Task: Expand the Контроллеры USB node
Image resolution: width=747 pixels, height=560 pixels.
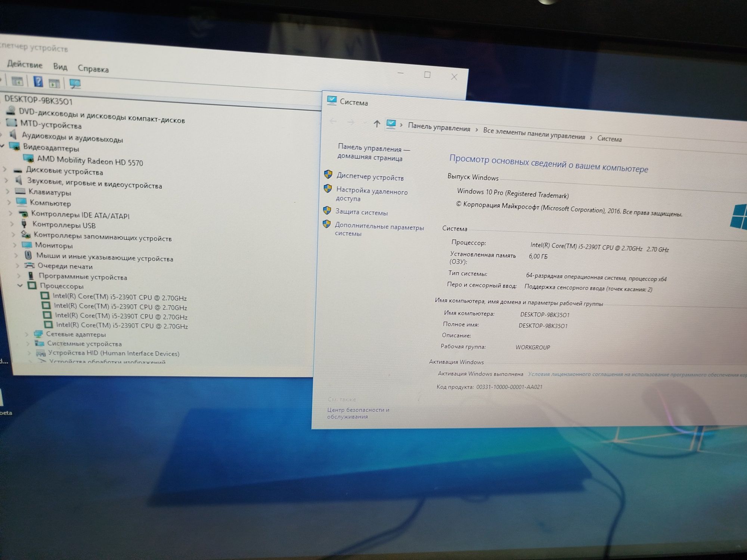Action: [12, 224]
